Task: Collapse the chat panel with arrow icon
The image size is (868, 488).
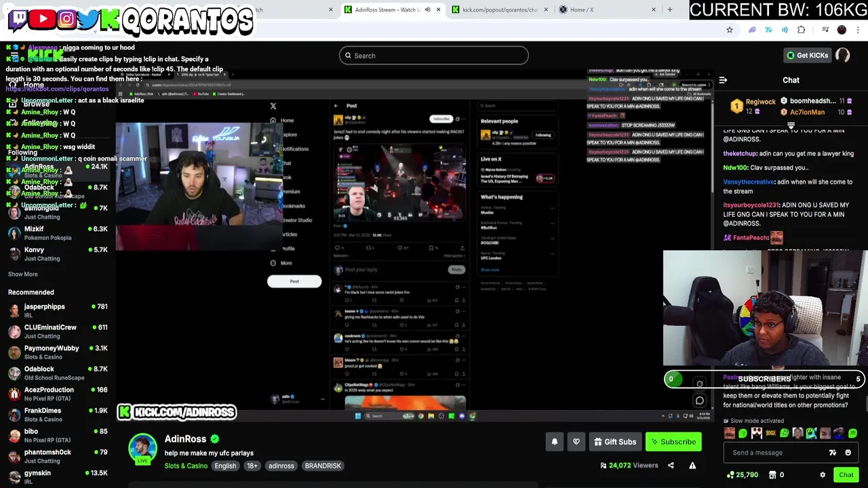Action: coord(723,80)
